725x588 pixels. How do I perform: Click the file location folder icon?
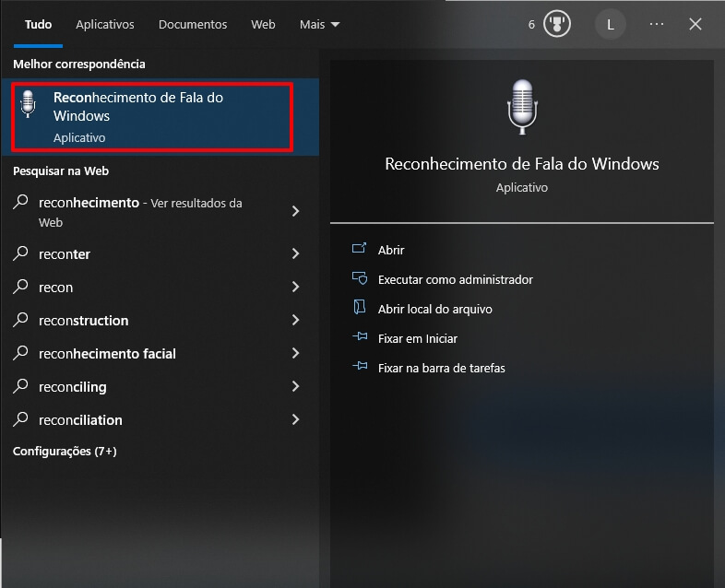(x=359, y=307)
